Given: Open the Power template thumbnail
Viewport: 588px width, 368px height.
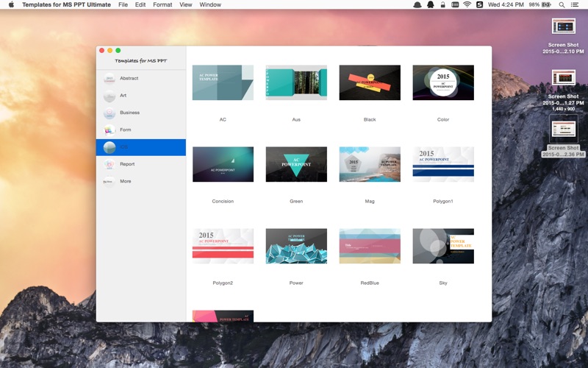Looking at the screenshot, I should click(x=296, y=246).
